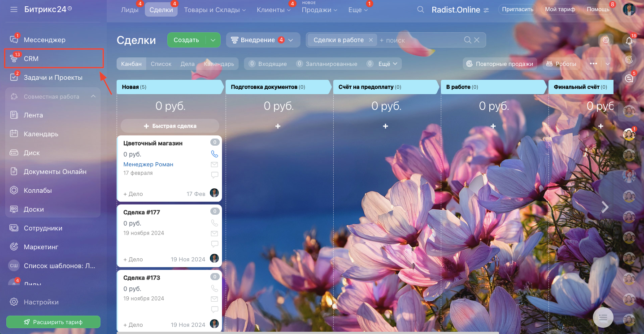
Task: Click the horizontal scrollbar below kanban
Action: (x=314, y=332)
